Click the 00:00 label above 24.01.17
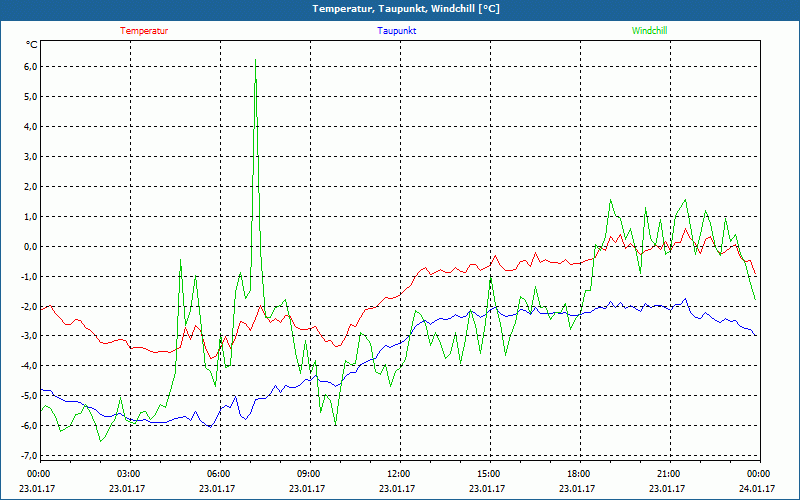This screenshot has width=800, height=500. (757, 474)
